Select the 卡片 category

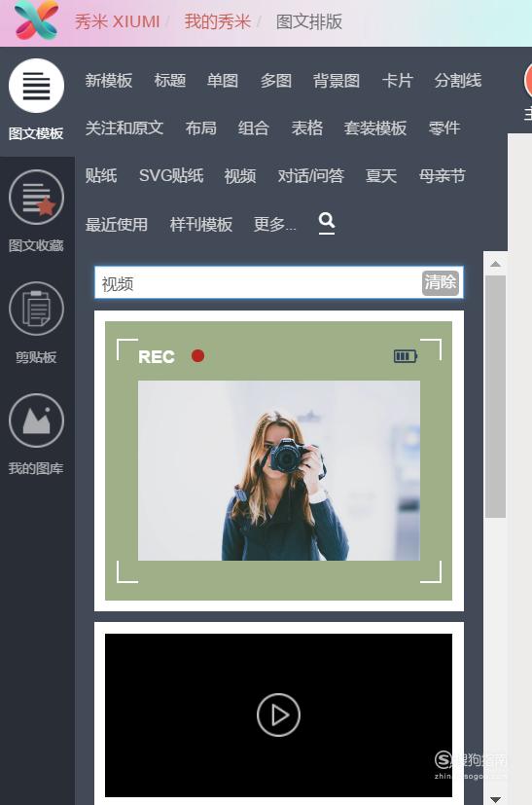click(398, 81)
